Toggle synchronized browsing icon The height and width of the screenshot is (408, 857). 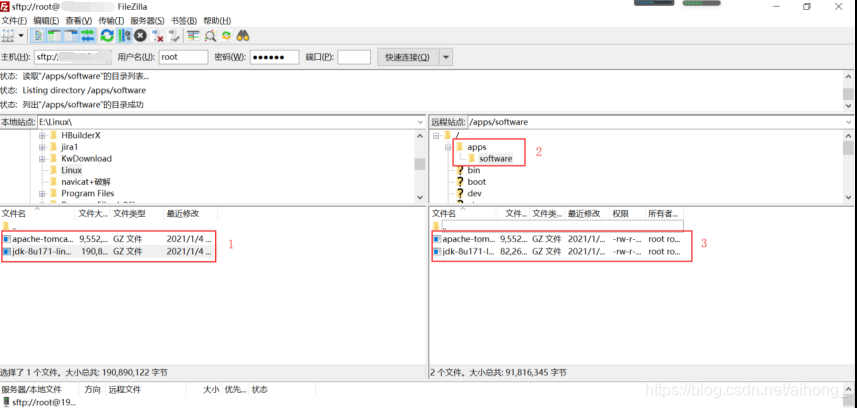click(226, 36)
